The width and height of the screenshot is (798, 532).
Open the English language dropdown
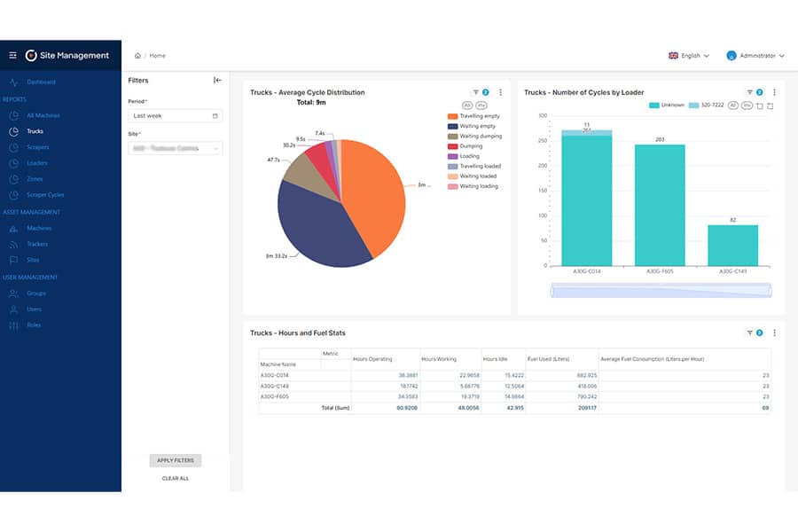coord(689,56)
